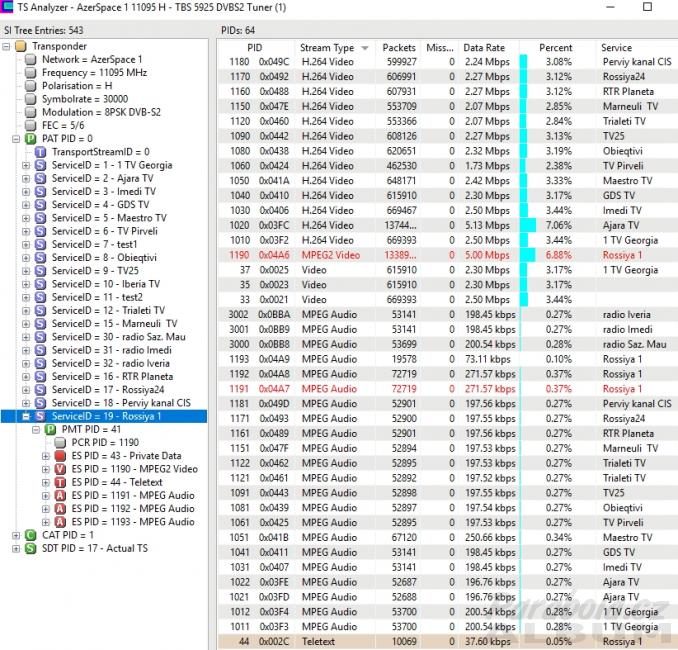678x650 pixels.
Task: Collapse the PAT PID = 0 node
Action: tap(16, 139)
